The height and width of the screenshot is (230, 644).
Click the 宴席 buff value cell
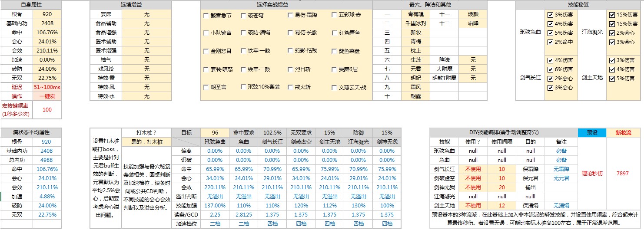point(146,14)
